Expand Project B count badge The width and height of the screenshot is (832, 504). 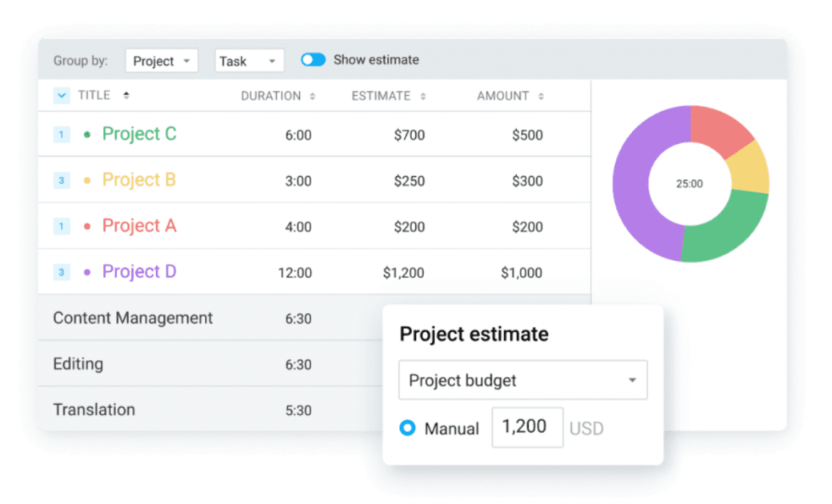[x=62, y=181]
